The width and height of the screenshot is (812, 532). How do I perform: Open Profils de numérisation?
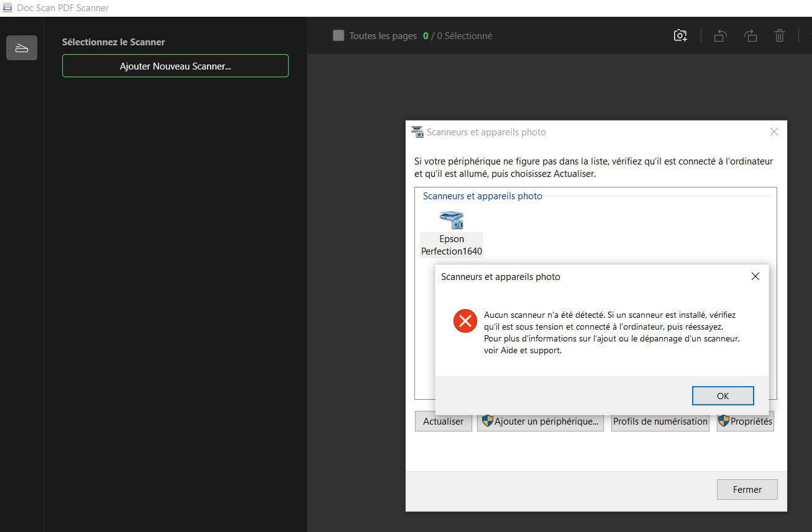pyautogui.click(x=660, y=421)
